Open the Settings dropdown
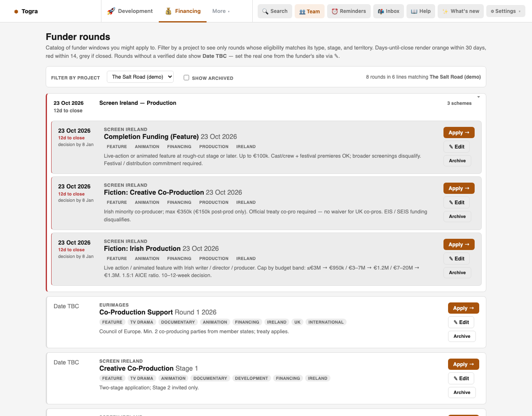Screen dimensions: 532x416 pyautogui.click(x=505, y=11)
